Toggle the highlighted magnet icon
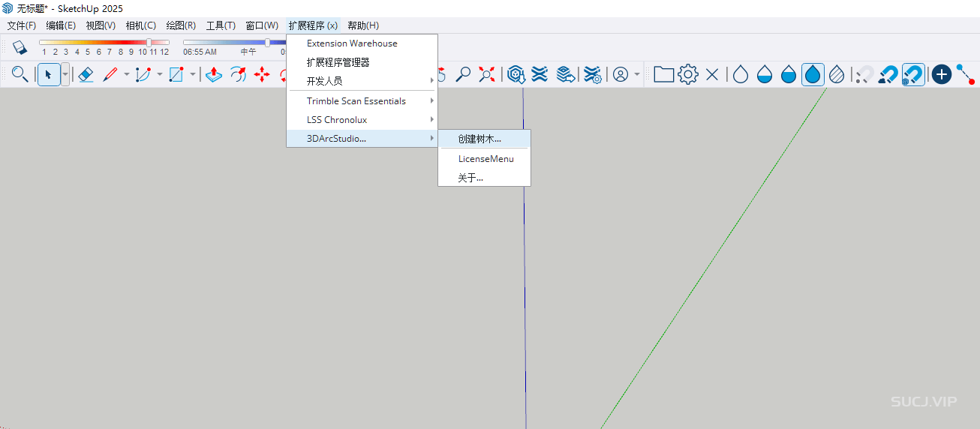This screenshot has width=980, height=429. 912,74
